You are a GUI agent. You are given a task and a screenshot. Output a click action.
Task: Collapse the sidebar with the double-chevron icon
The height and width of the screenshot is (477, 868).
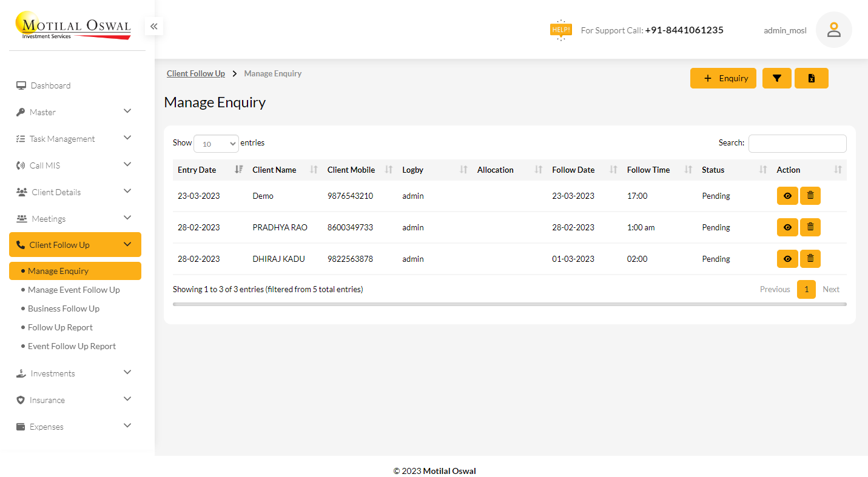(153, 26)
